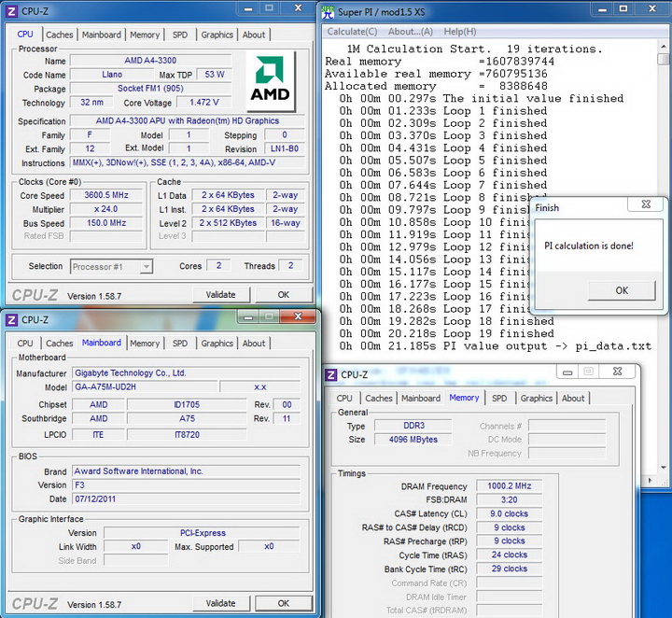Switch to CPU tab in the Mainboard CPU-Z window
The height and width of the screenshot is (618, 672).
(25, 344)
